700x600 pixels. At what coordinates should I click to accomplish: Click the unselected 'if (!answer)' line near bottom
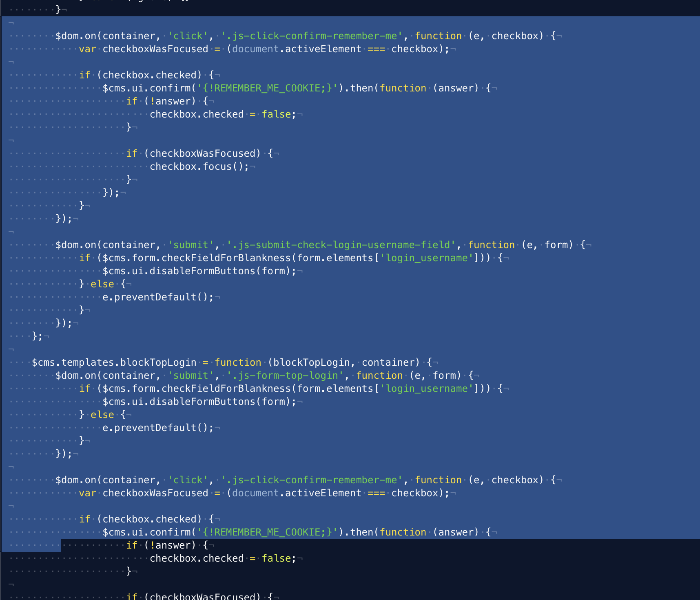click(167, 545)
